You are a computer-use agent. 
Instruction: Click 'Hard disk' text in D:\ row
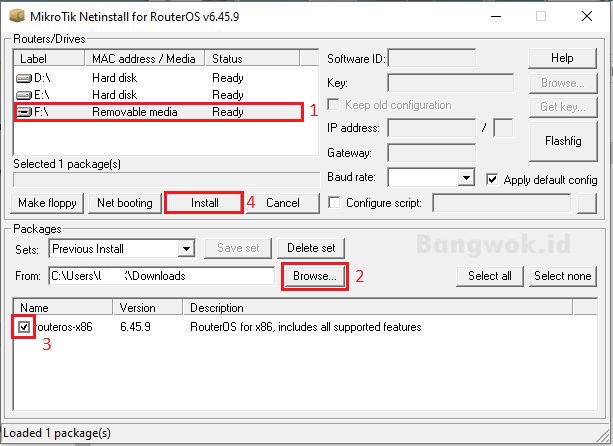tap(115, 78)
